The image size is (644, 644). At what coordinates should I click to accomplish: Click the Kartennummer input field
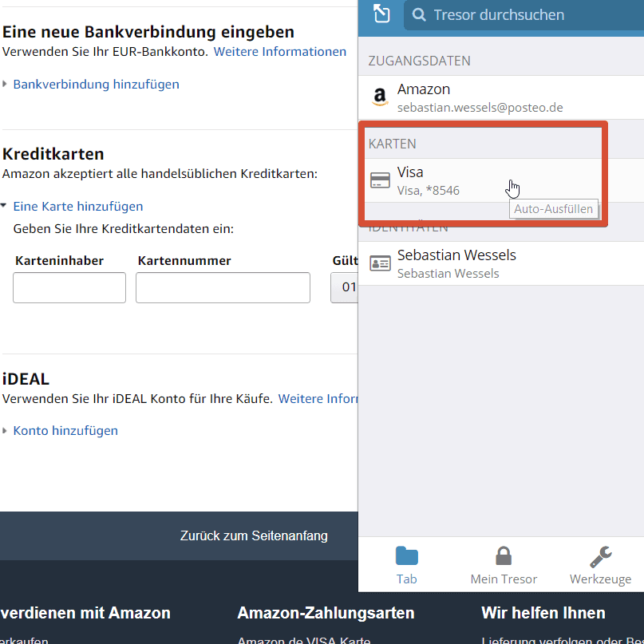[x=223, y=287]
